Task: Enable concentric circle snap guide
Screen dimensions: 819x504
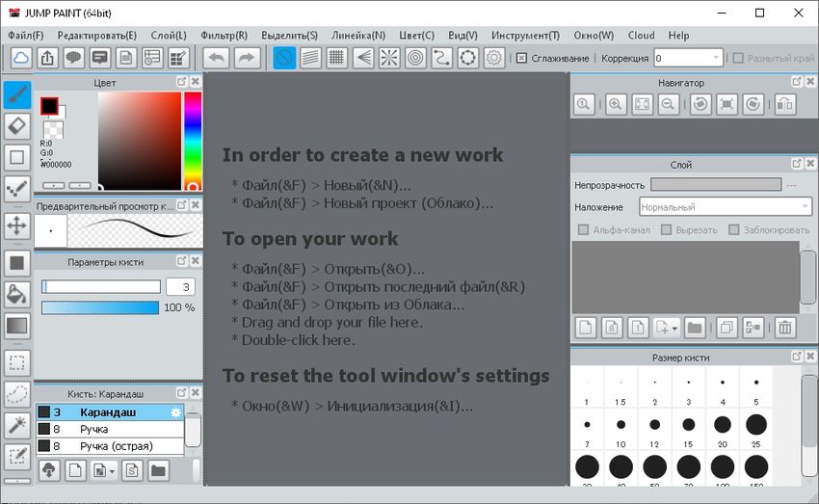Action: click(x=415, y=58)
